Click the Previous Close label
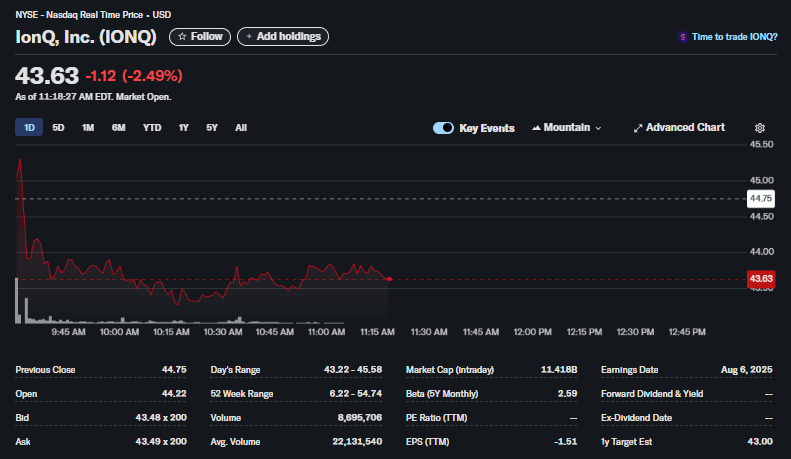 point(45,370)
